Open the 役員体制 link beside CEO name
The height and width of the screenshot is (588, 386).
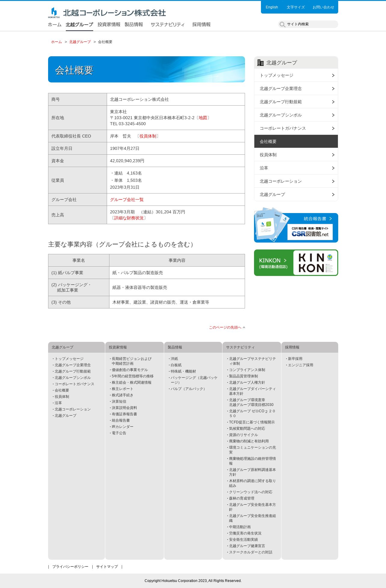pos(148,136)
